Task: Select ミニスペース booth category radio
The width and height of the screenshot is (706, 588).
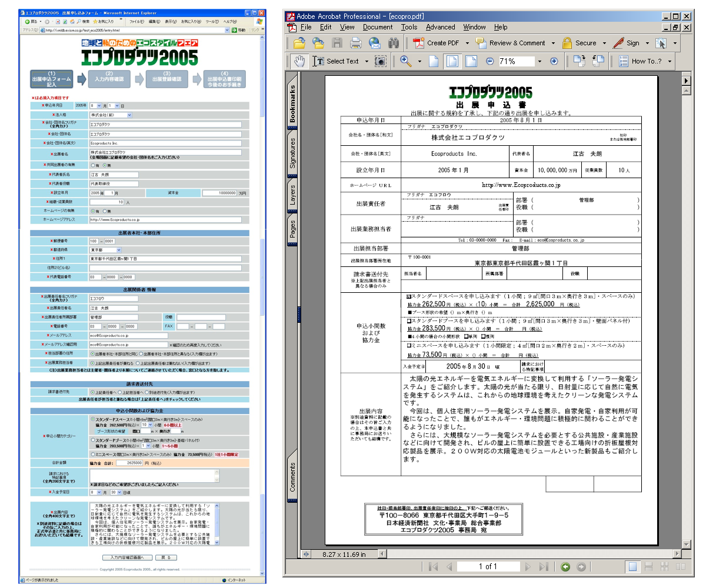Action: click(x=92, y=455)
